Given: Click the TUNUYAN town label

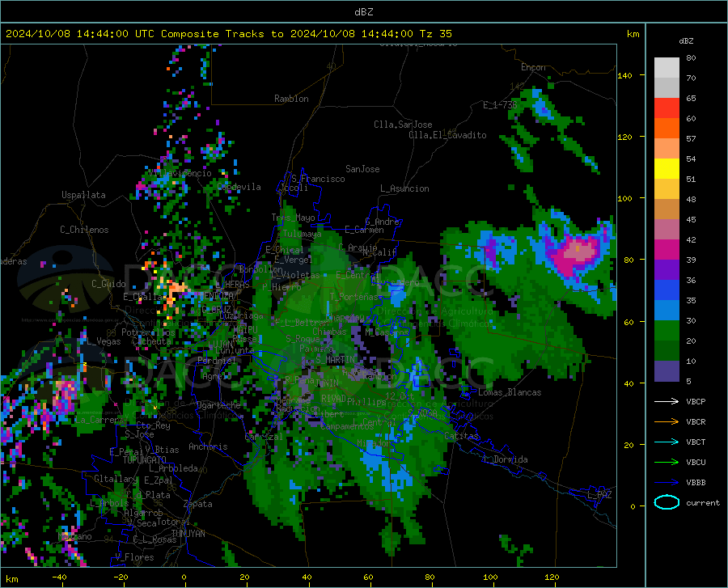Looking at the screenshot, I should (x=188, y=533).
